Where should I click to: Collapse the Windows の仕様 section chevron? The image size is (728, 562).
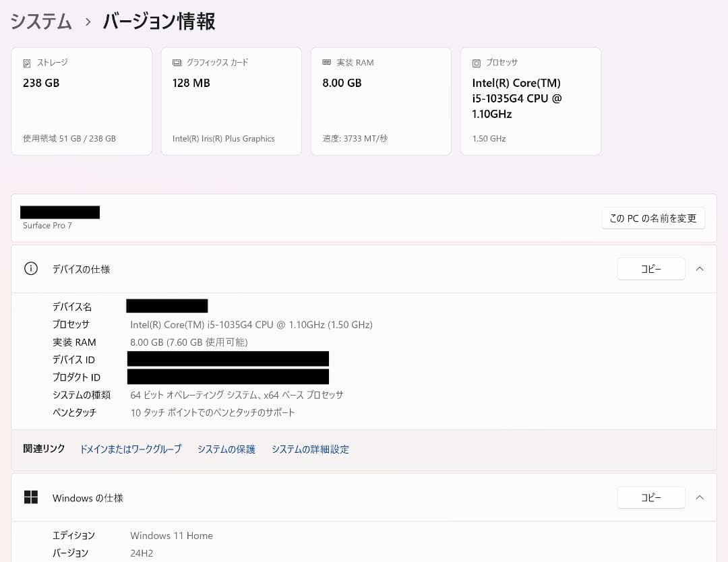(700, 497)
